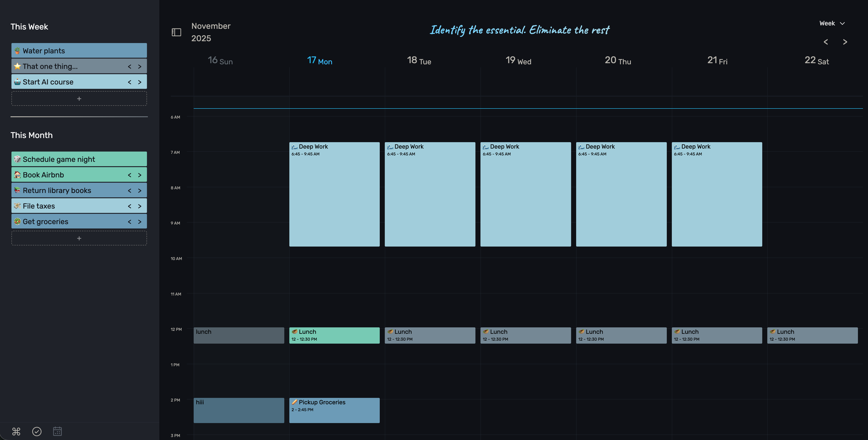Go to previous week with left arrow

(826, 42)
